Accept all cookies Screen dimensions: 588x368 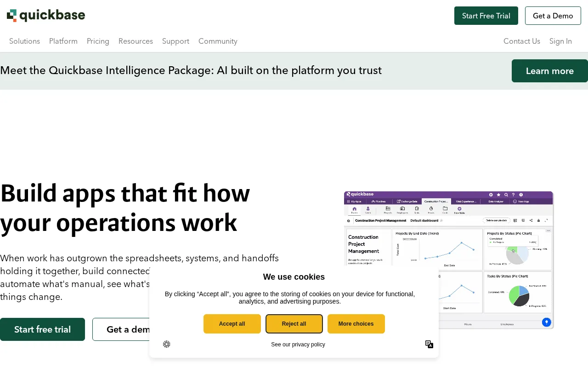click(x=232, y=324)
